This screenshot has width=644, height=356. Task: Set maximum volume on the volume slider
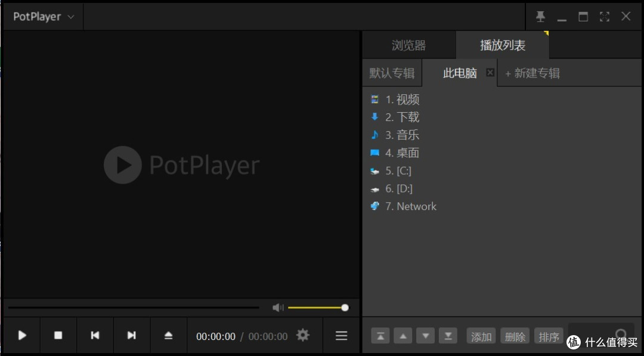(344, 307)
